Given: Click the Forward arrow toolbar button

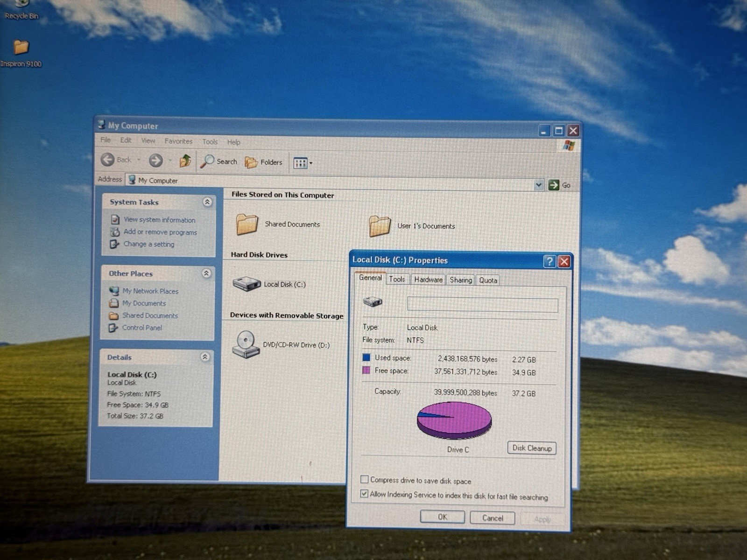Looking at the screenshot, I should coord(156,161).
